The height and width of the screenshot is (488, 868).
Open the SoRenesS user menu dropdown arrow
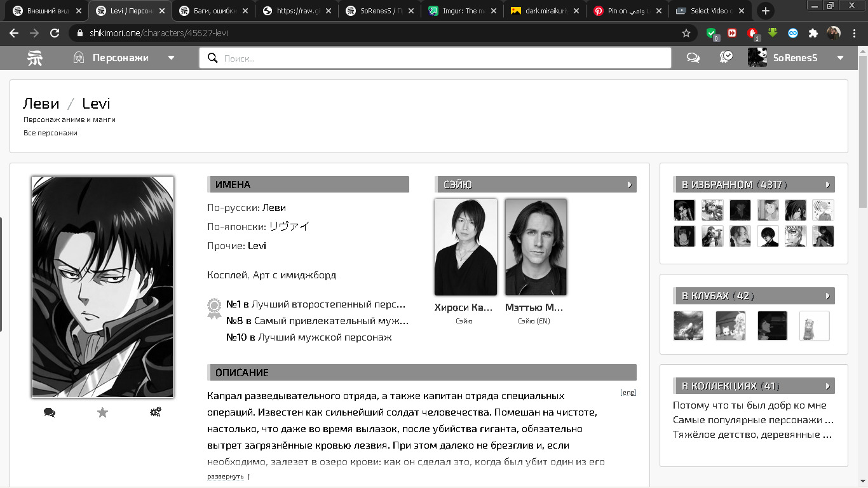tap(840, 58)
